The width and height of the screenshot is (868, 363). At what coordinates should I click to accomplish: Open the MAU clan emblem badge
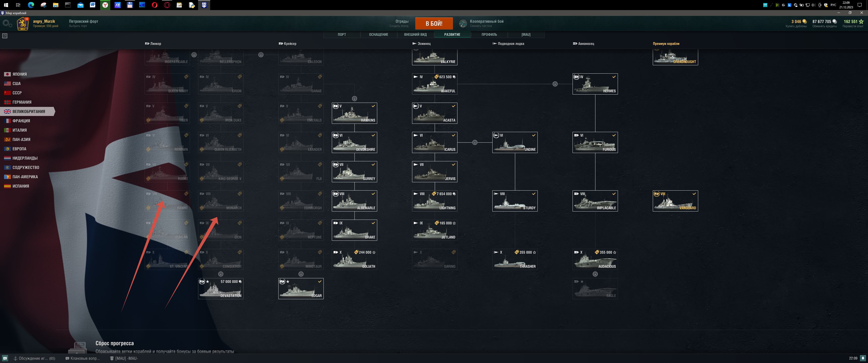coord(22,24)
